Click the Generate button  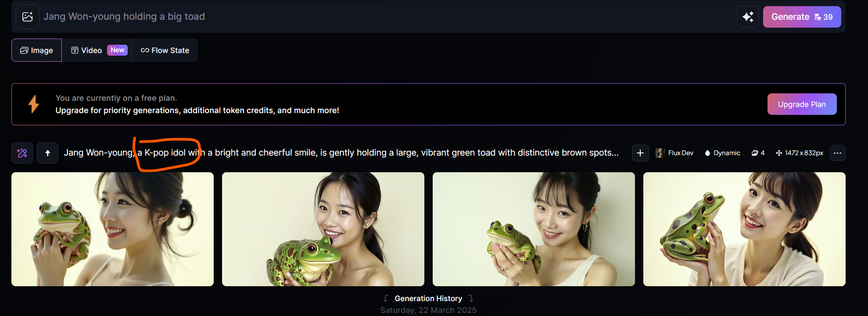point(802,17)
